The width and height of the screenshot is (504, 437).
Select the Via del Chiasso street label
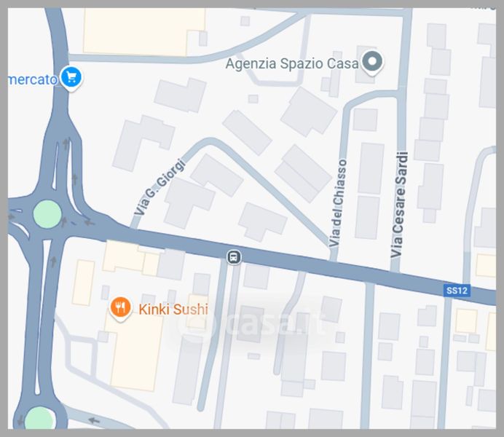pos(338,203)
